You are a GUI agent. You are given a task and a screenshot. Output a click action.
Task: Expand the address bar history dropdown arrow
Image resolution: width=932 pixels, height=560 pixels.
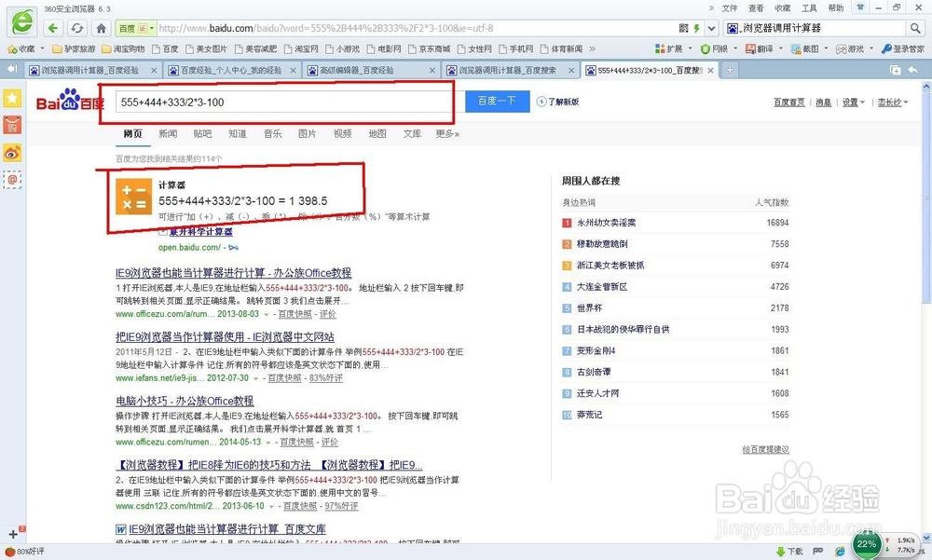click(x=711, y=28)
